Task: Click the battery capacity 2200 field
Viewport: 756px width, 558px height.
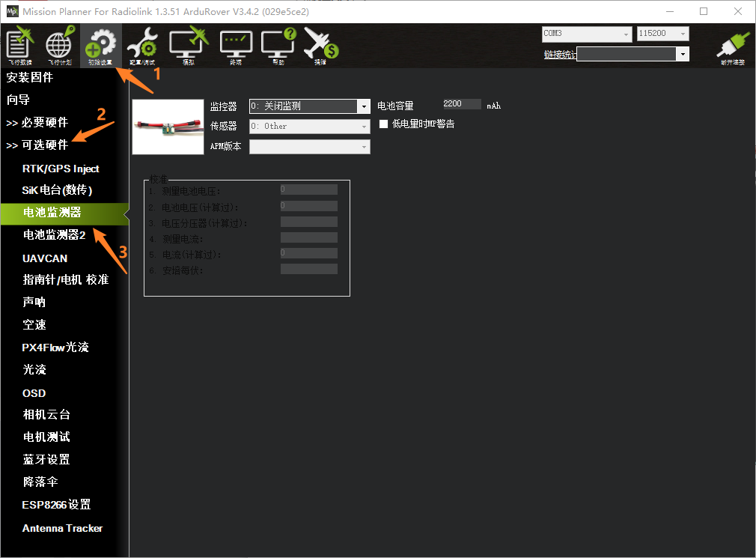Action: point(461,104)
